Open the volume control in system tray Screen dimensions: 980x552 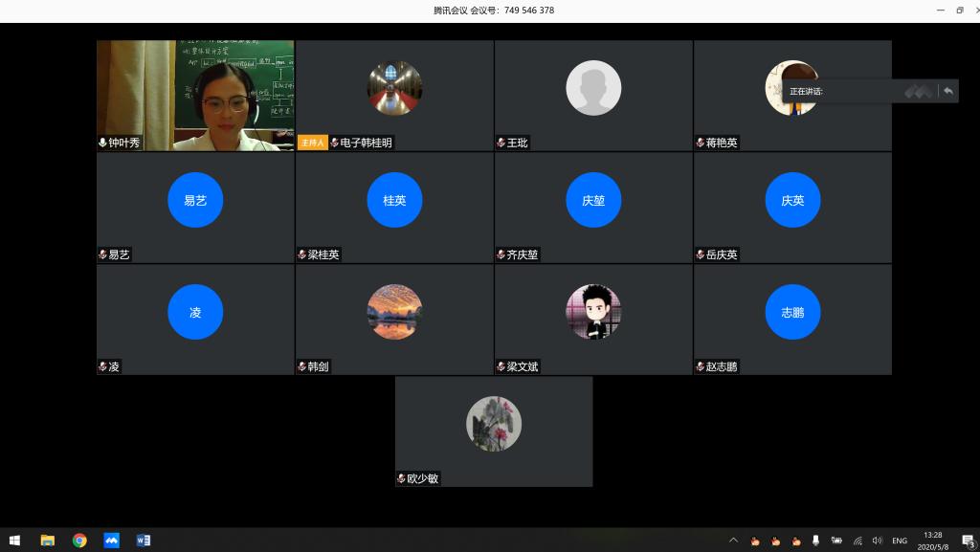coord(877,541)
